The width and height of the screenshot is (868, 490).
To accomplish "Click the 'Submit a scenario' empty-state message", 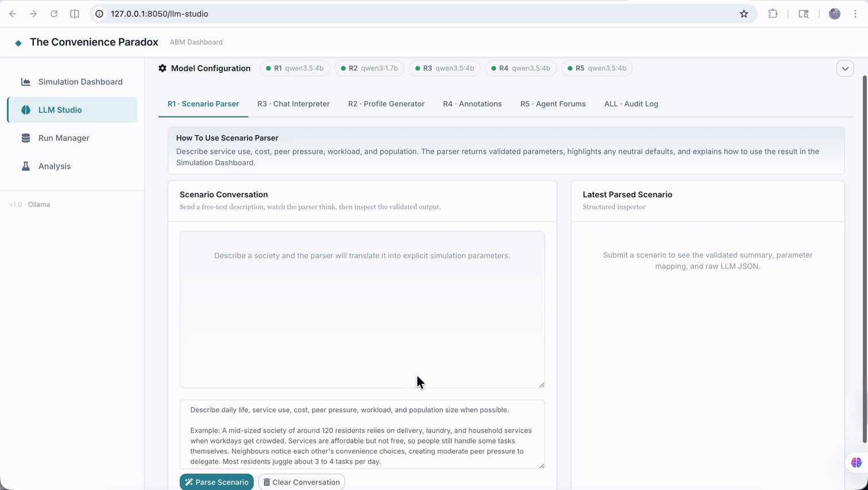I will pyautogui.click(x=708, y=260).
